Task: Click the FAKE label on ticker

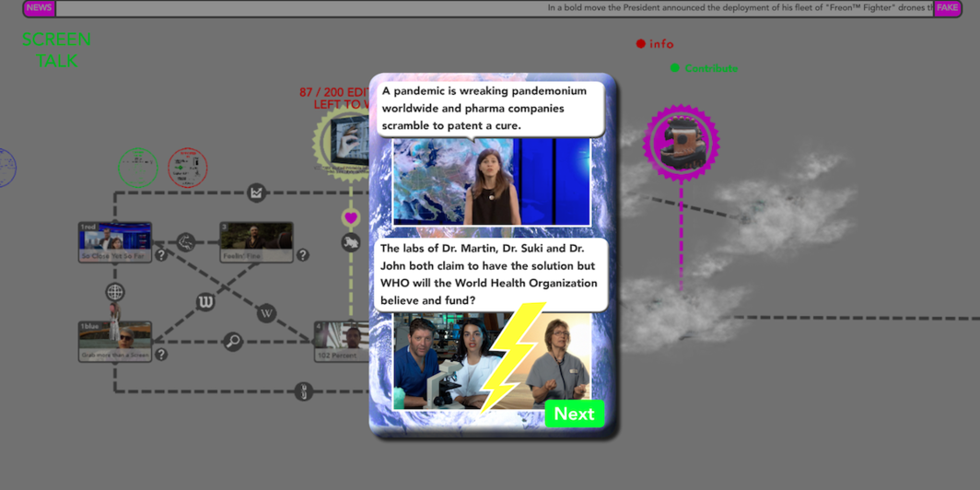Action: 947,8
